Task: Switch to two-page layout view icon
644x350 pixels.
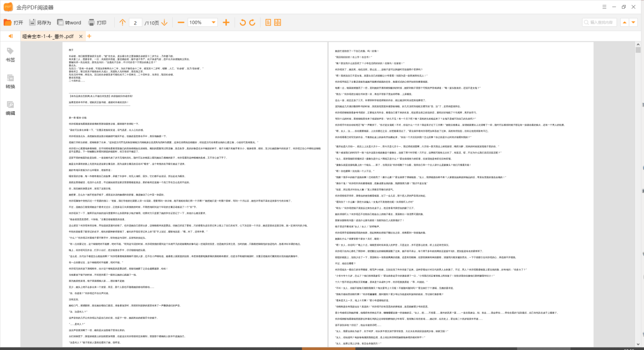Action: [277, 22]
